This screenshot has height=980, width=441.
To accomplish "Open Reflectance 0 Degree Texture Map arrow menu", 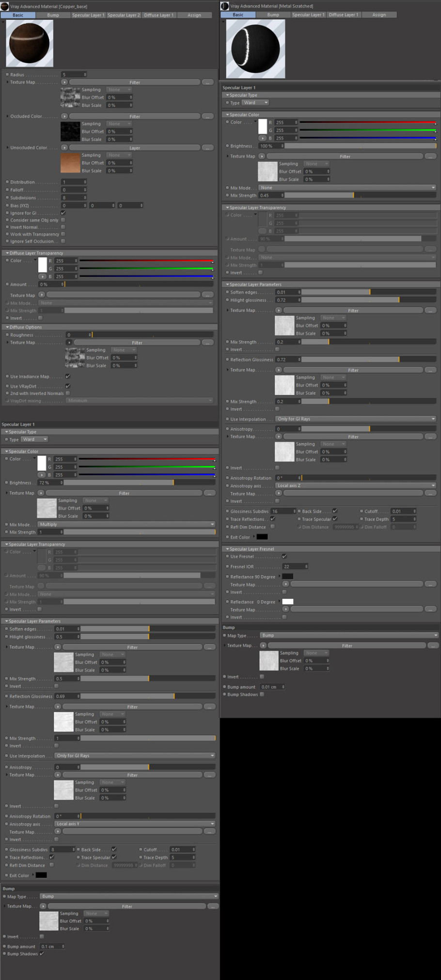I will (285, 609).
